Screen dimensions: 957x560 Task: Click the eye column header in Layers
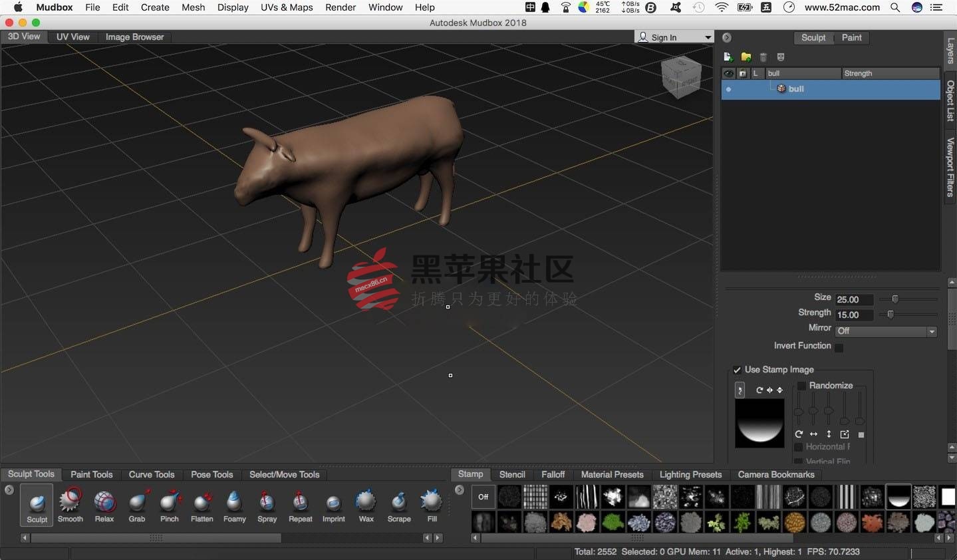[x=729, y=73]
